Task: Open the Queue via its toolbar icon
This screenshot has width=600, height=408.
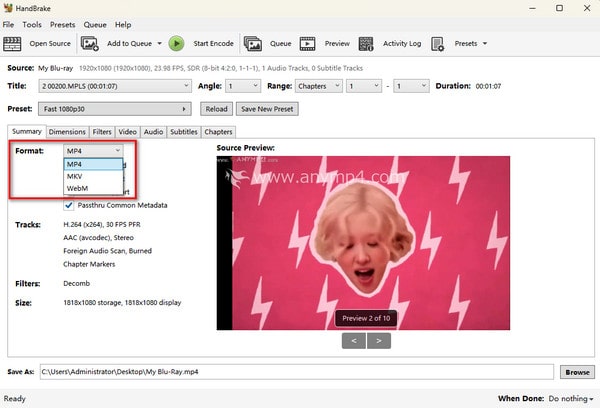Action: [253, 44]
